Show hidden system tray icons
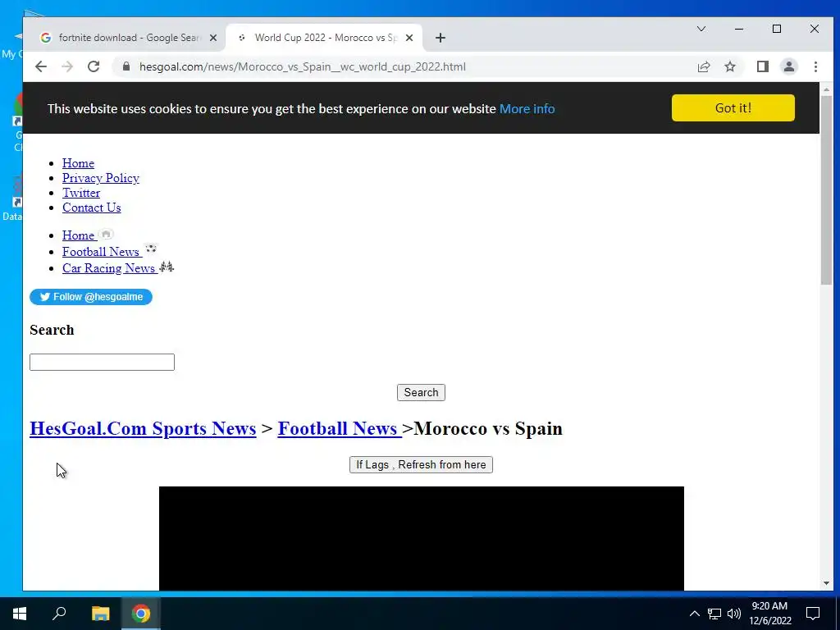This screenshot has width=840, height=630. [x=694, y=614]
